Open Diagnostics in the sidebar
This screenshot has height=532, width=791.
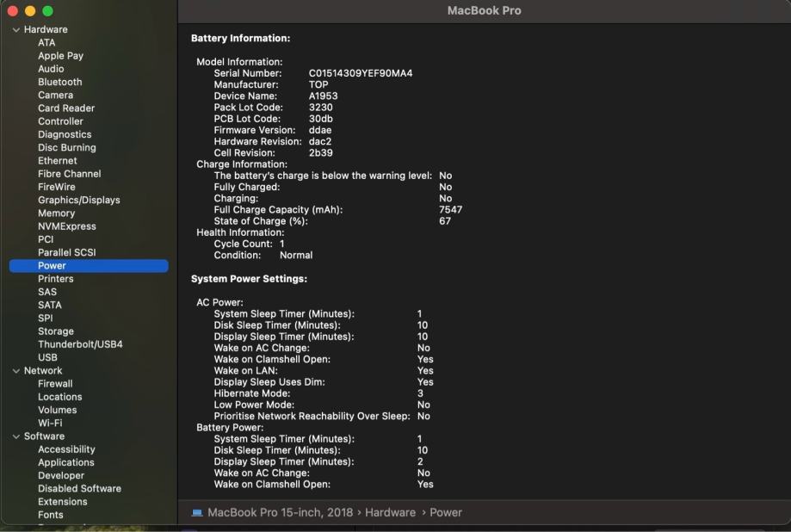65,135
